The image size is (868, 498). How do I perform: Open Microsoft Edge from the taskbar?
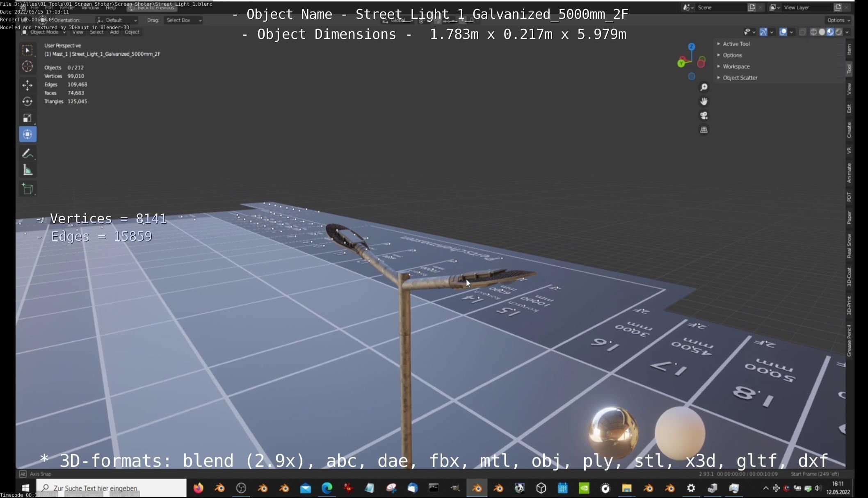[327, 488]
